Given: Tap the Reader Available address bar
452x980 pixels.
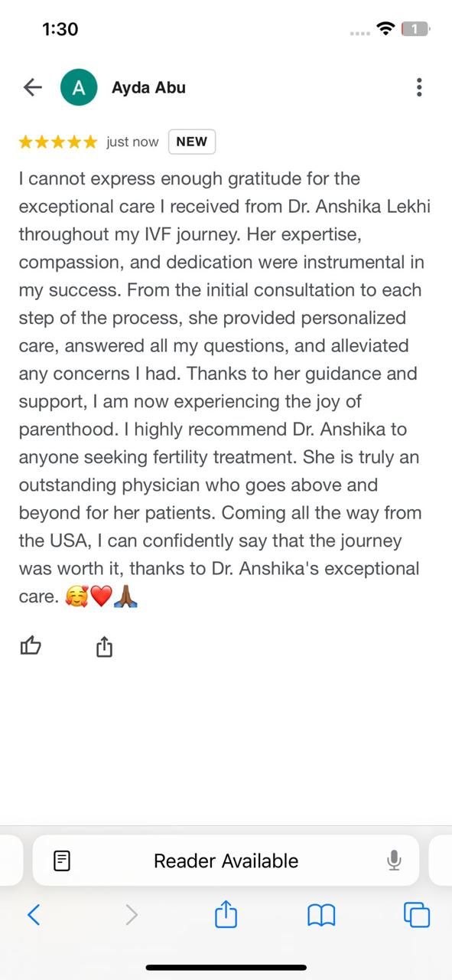Looking at the screenshot, I should [x=226, y=861].
